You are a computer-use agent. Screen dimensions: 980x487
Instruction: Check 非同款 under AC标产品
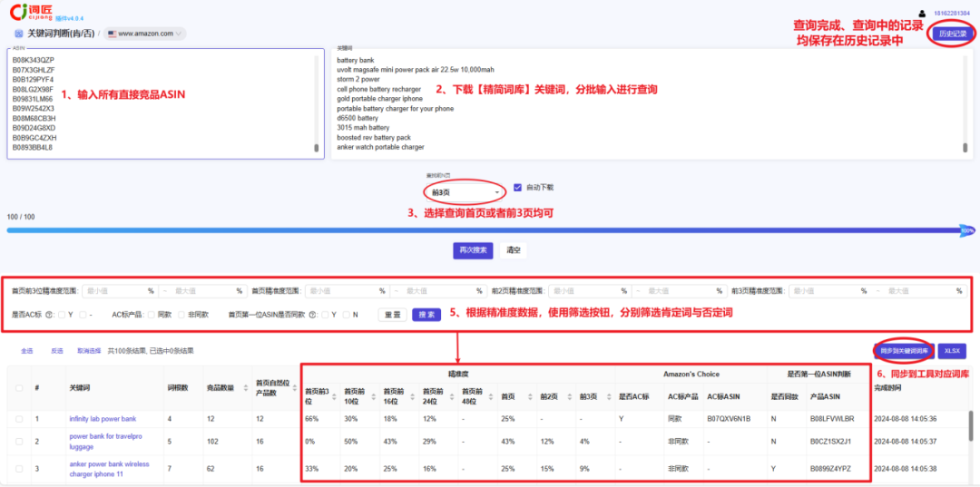click(181, 315)
